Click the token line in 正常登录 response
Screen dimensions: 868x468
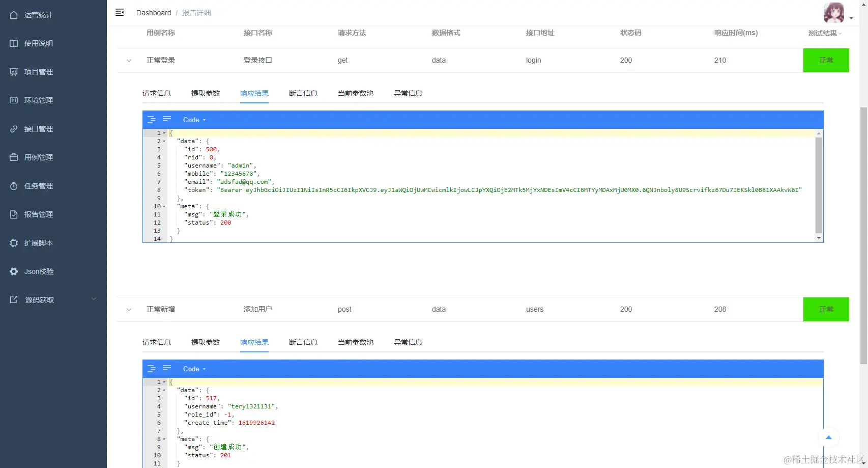[x=493, y=190]
